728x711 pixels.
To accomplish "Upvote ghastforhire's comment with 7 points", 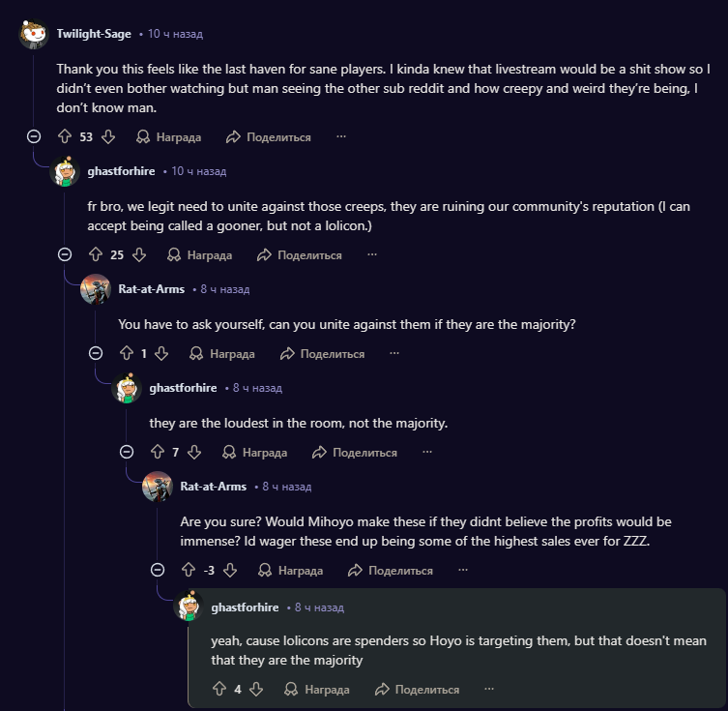I will pyautogui.click(x=158, y=453).
